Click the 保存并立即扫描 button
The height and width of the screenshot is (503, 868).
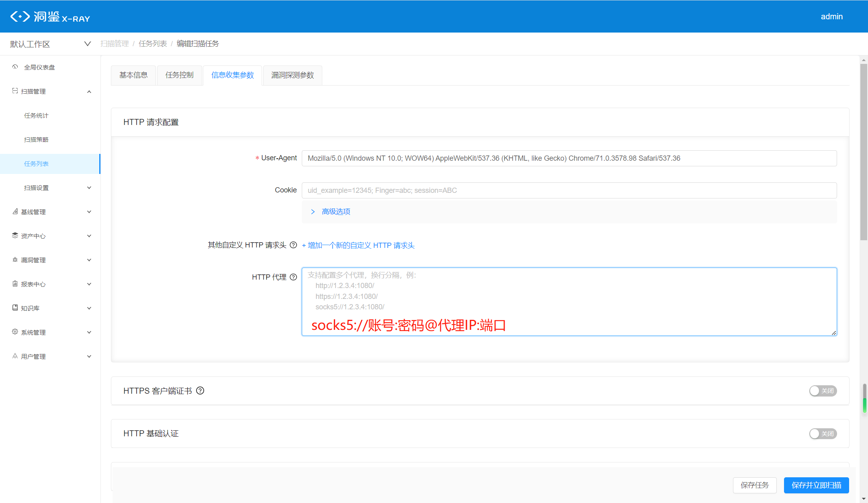[x=817, y=485]
